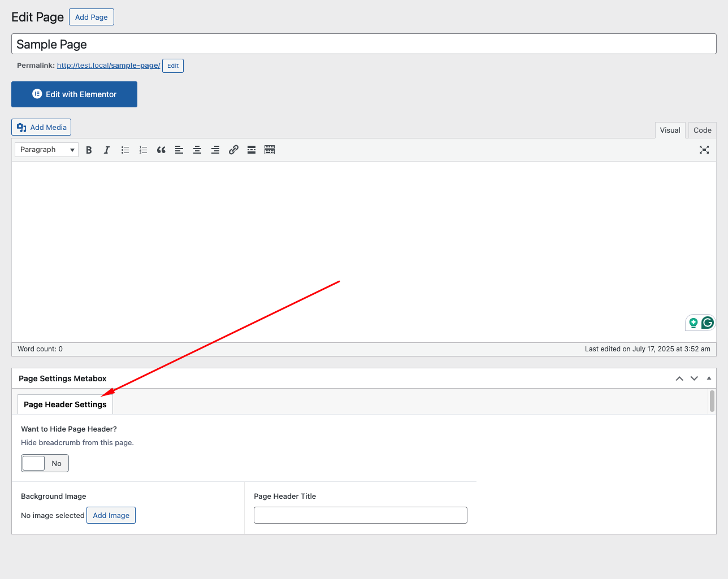
Task: Switch to the Code editor tab
Action: coord(702,130)
